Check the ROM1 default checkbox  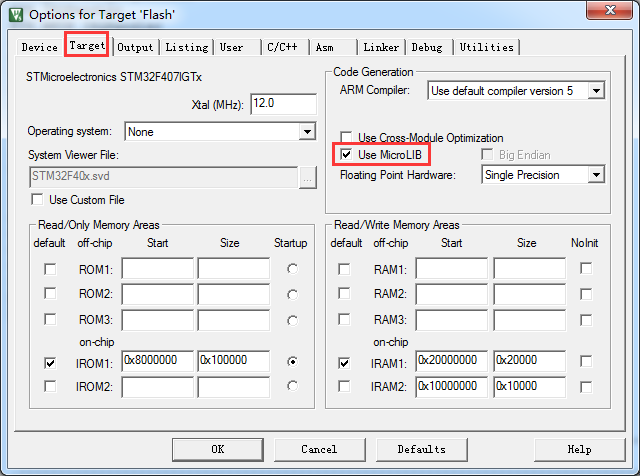(x=50, y=269)
